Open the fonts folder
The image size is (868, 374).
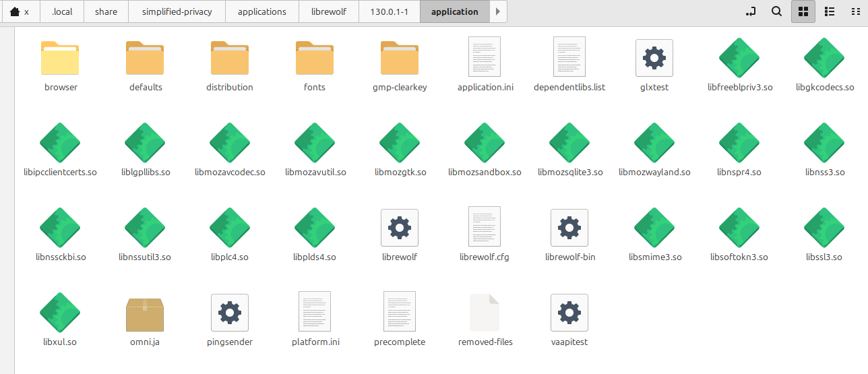pyautogui.click(x=315, y=57)
